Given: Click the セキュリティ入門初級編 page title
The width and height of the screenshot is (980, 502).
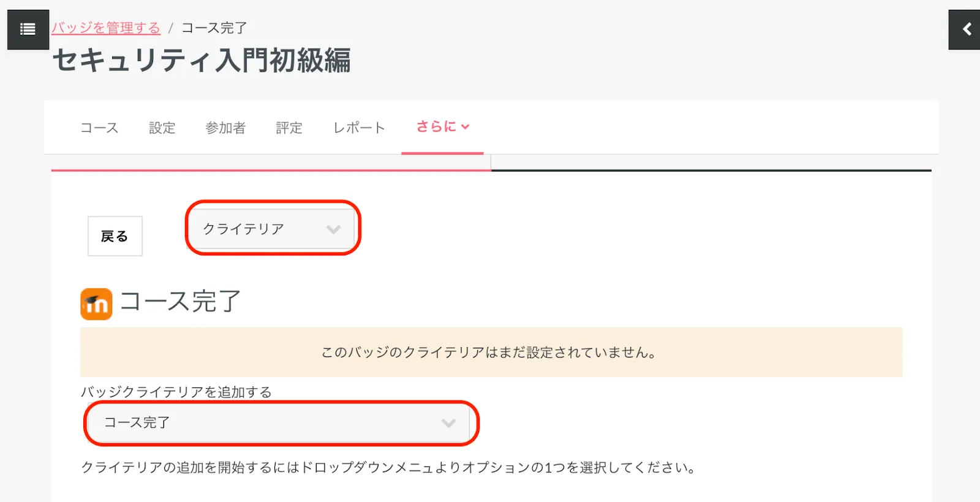Looking at the screenshot, I should 202,61.
